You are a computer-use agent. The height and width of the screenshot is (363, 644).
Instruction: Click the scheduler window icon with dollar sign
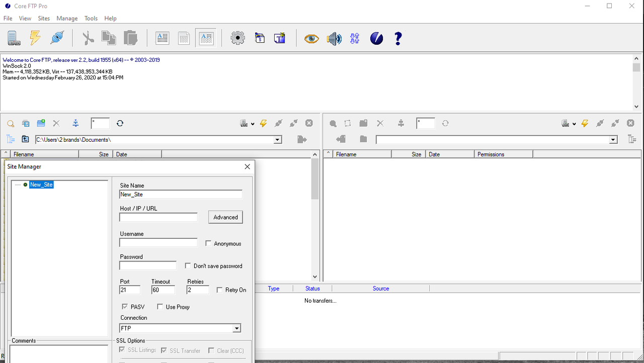pyautogui.click(x=260, y=38)
